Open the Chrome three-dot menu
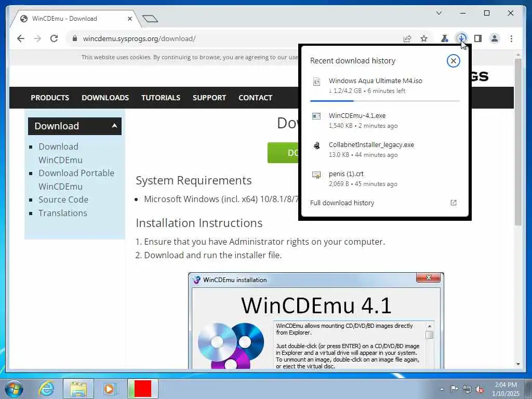The image size is (532, 399). click(511, 38)
